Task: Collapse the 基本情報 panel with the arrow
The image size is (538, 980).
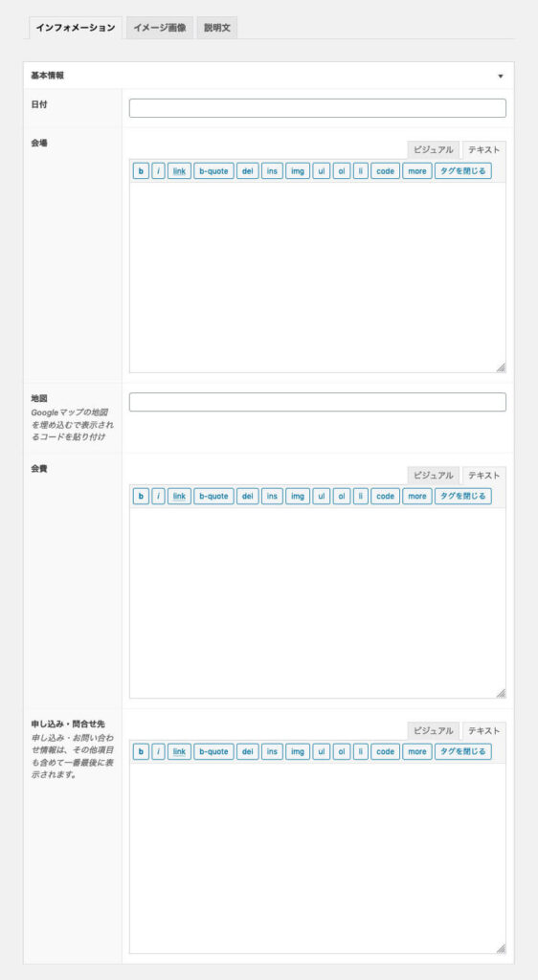Action: tap(501, 77)
